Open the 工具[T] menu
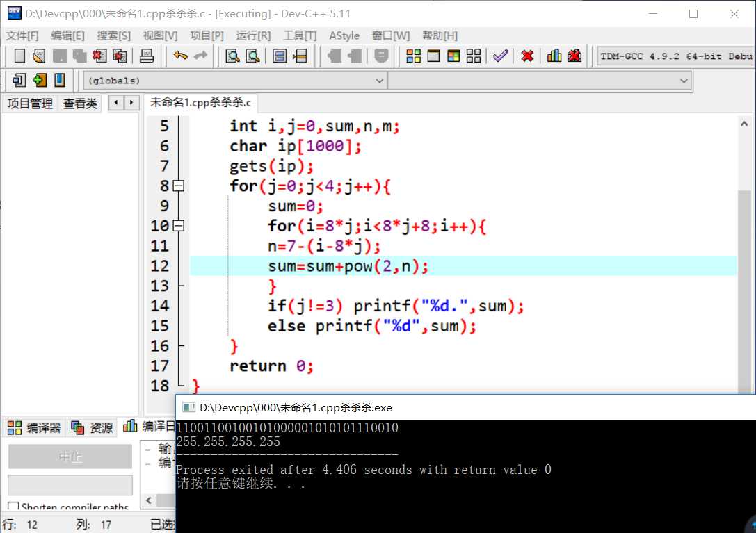The height and width of the screenshot is (533, 756). [x=300, y=35]
